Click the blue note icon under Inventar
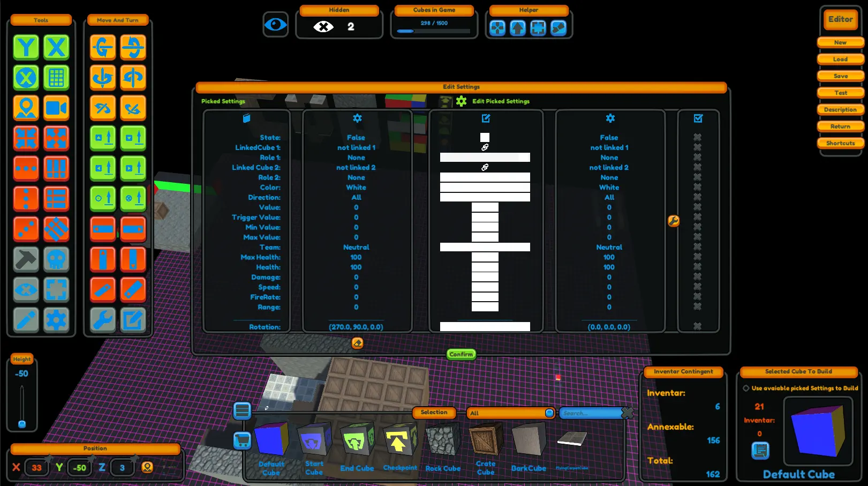The height and width of the screenshot is (486, 868). pyautogui.click(x=760, y=450)
